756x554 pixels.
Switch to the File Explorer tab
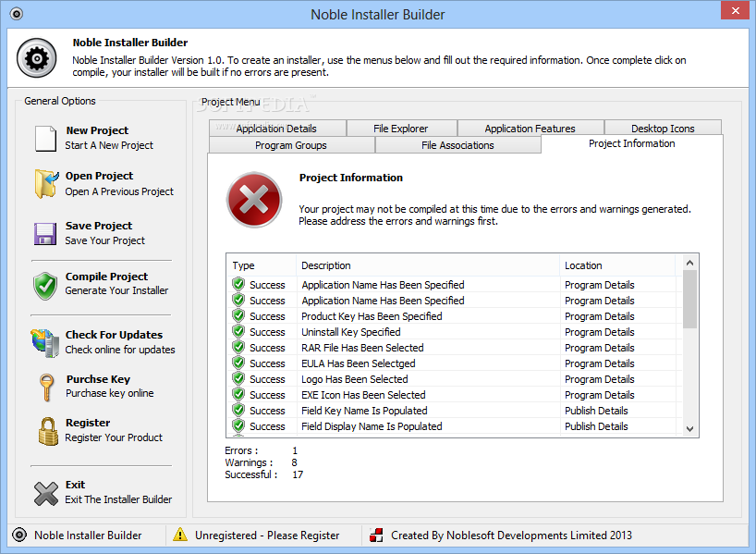pyautogui.click(x=401, y=129)
